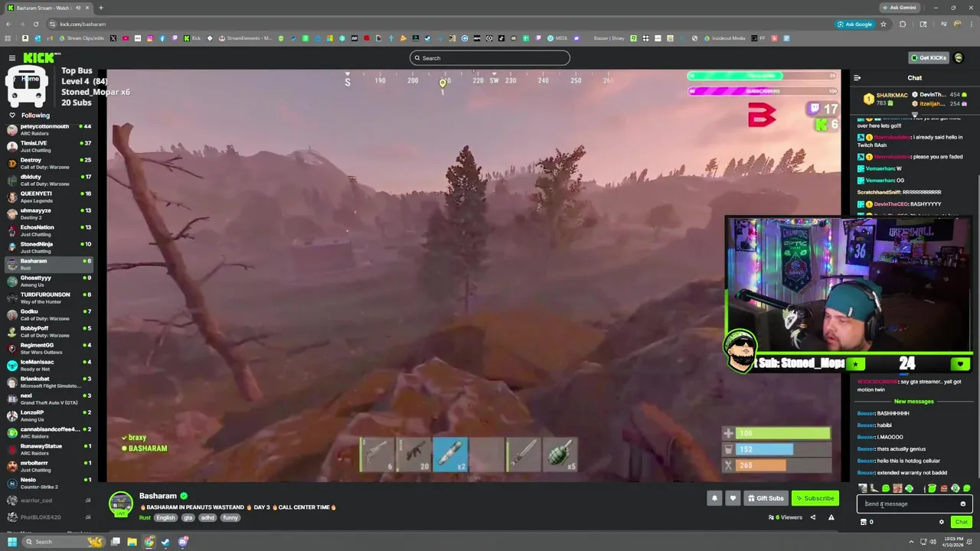Open chat settings gear icon
980x551 pixels.
(x=942, y=522)
